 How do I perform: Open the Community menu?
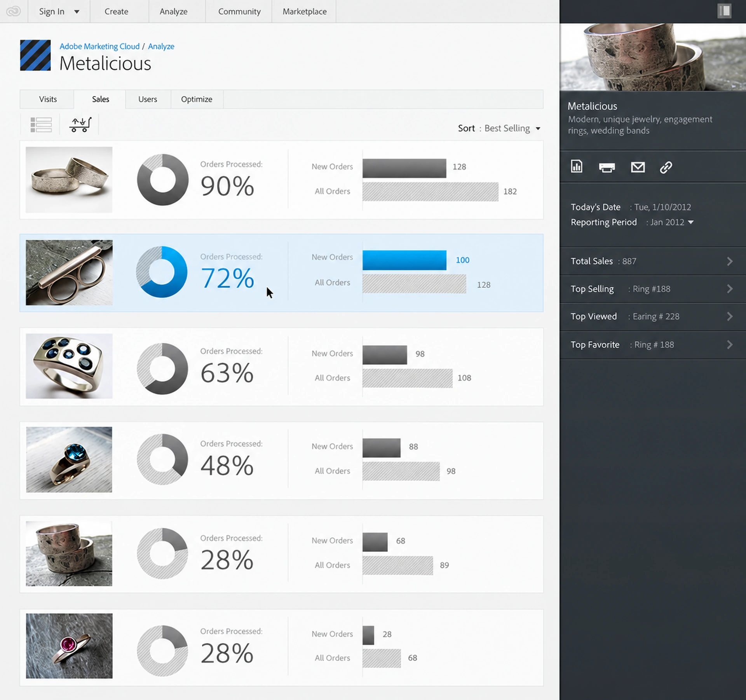tap(239, 12)
